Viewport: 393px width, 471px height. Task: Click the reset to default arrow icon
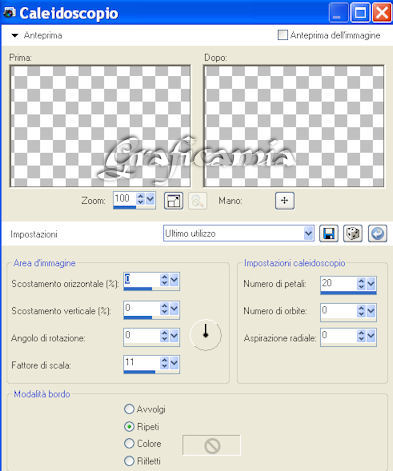coord(377,233)
